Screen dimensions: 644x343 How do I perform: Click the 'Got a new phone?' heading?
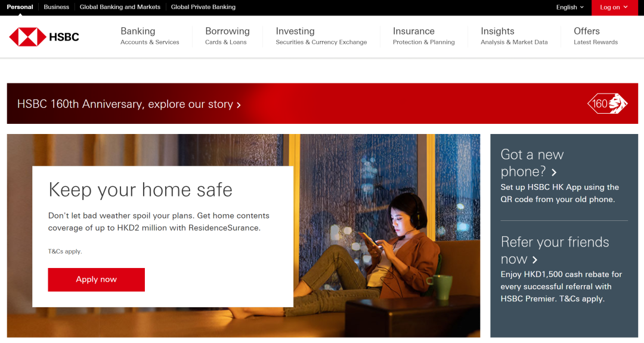click(532, 163)
